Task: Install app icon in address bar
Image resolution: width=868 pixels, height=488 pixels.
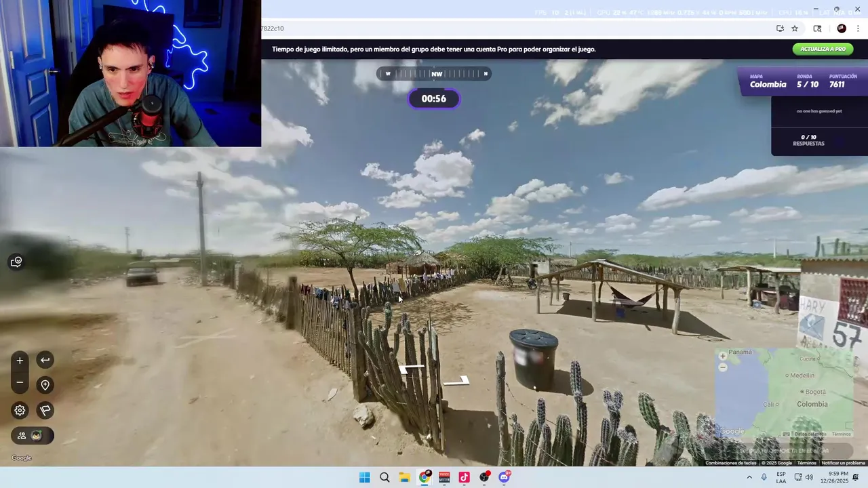Action: [x=780, y=28]
